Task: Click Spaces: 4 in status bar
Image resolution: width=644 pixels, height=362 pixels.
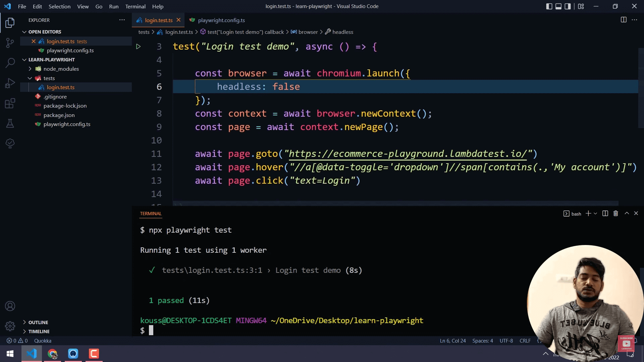Action: point(482,341)
